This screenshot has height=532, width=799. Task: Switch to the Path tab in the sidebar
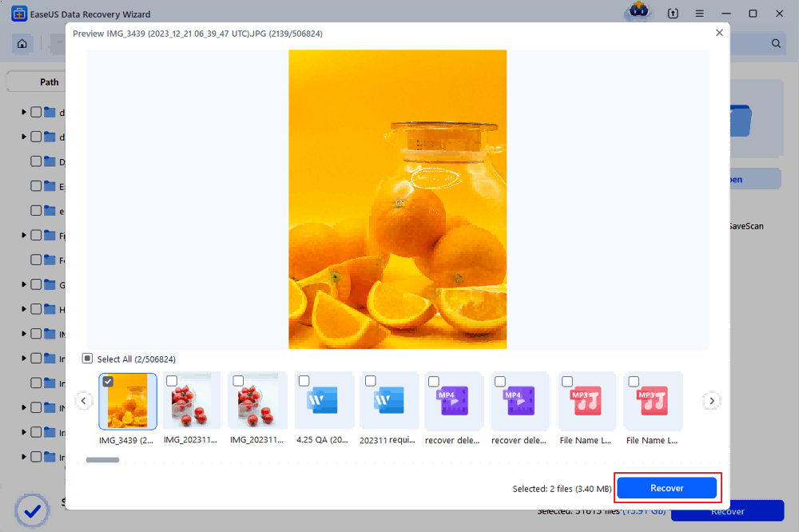[x=48, y=81]
